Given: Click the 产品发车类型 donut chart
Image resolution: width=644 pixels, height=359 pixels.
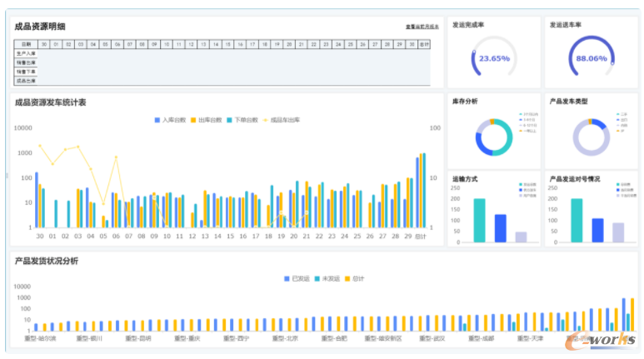Looking at the screenshot, I should (x=591, y=137).
